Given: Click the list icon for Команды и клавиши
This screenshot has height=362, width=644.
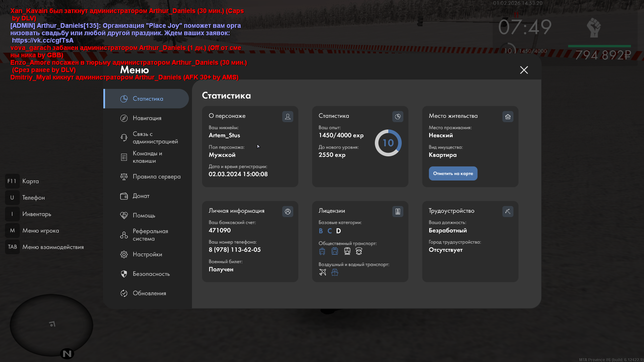Looking at the screenshot, I should coord(124,157).
